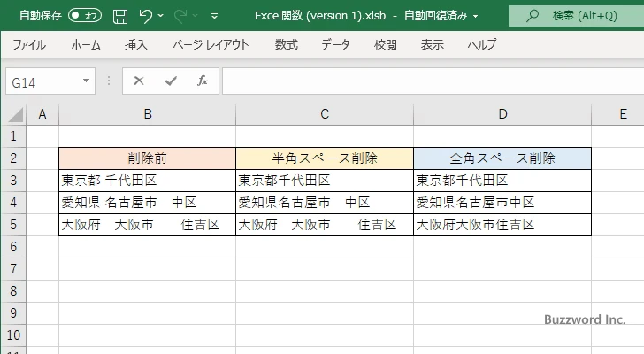Select column D header

point(502,114)
